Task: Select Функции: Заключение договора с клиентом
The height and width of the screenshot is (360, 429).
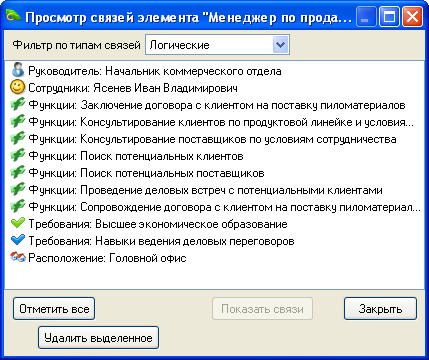Action: (217, 105)
